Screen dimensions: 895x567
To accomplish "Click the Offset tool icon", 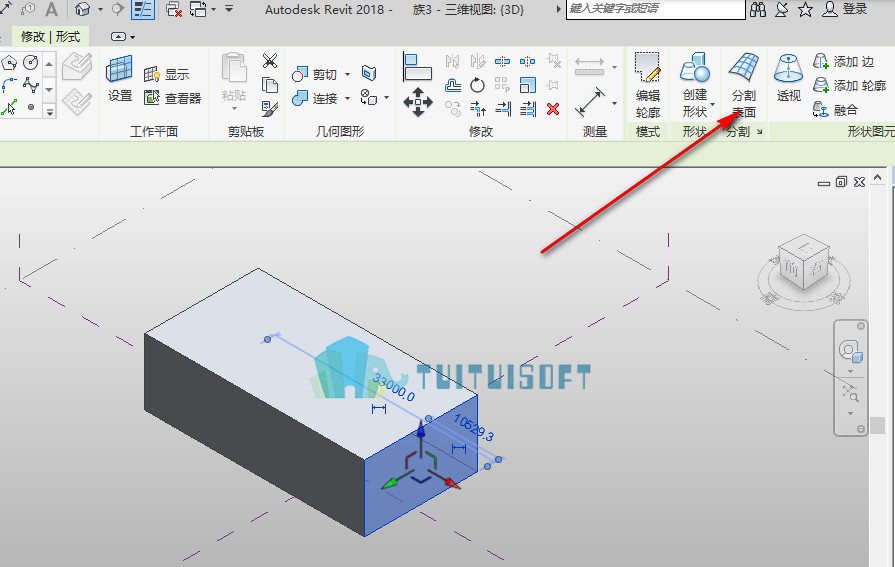I will (453, 85).
